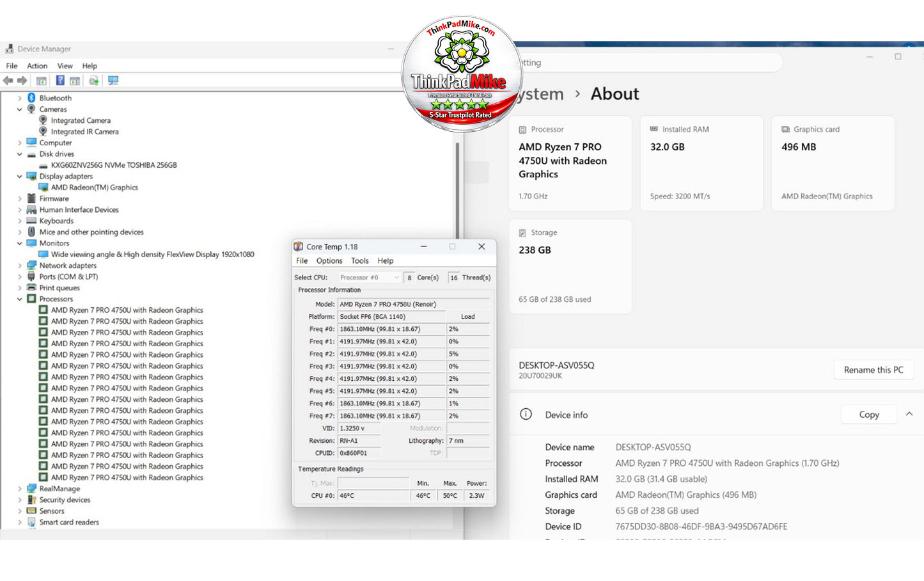The height and width of the screenshot is (581, 924).
Task: Click the 496 MB graphics card value
Action: pyautogui.click(x=799, y=147)
